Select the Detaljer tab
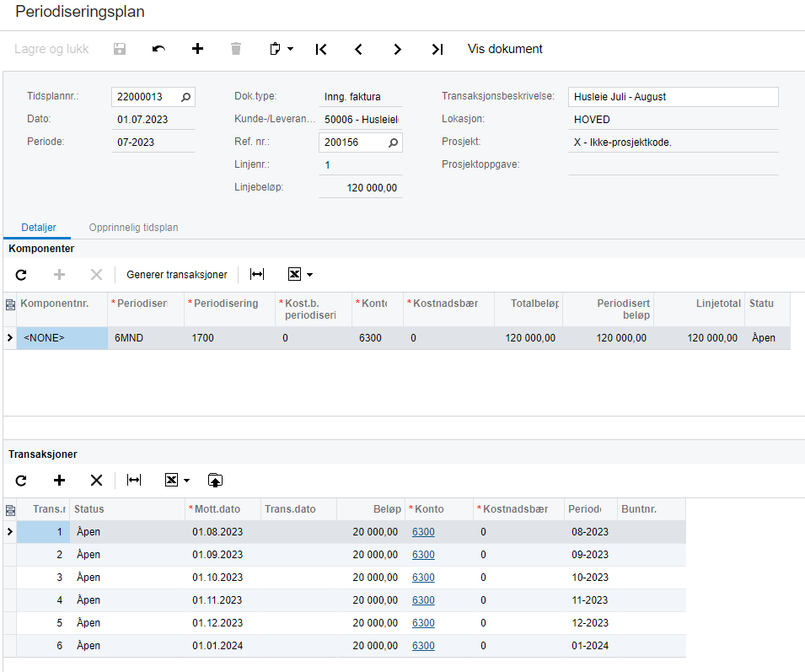805x672 pixels. 39,228
